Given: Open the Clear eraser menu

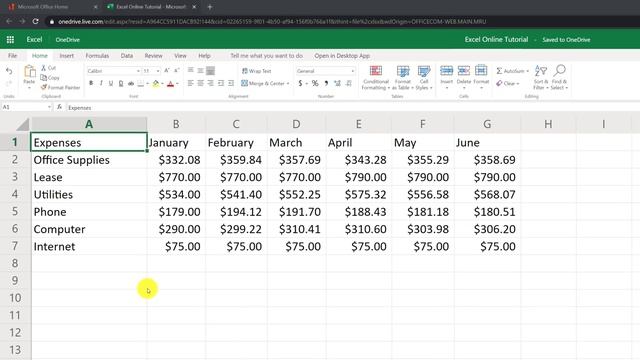Looking at the screenshot, I should coord(507,83).
